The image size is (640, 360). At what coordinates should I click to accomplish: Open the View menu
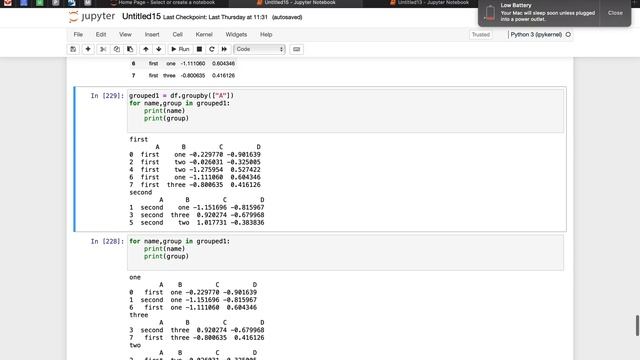click(x=125, y=35)
